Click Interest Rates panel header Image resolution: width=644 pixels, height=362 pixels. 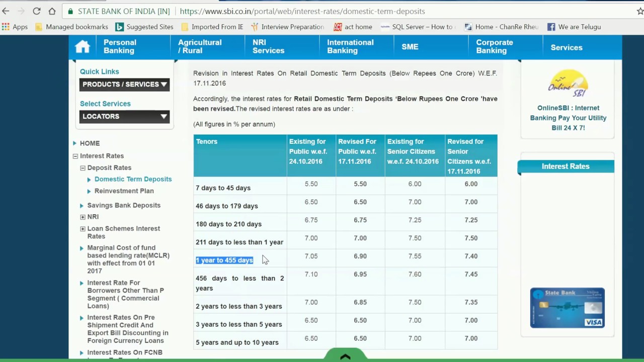566,166
